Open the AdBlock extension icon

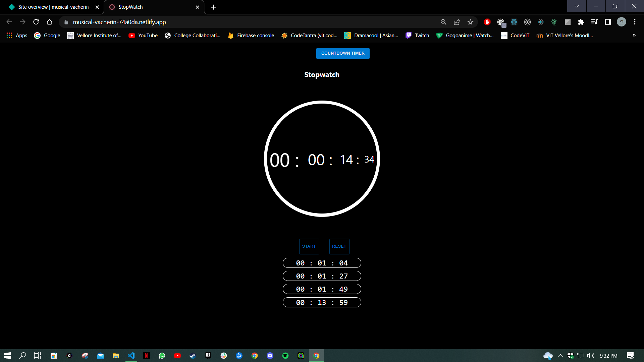(487, 22)
